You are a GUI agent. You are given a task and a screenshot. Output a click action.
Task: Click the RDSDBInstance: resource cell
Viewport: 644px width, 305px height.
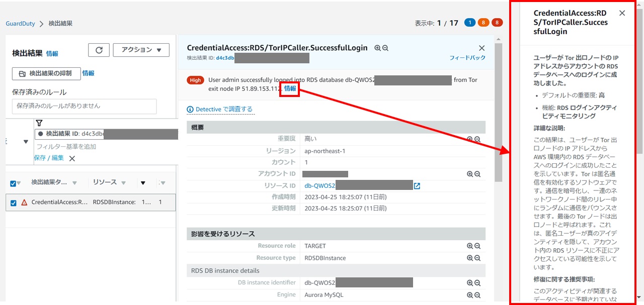click(x=114, y=202)
